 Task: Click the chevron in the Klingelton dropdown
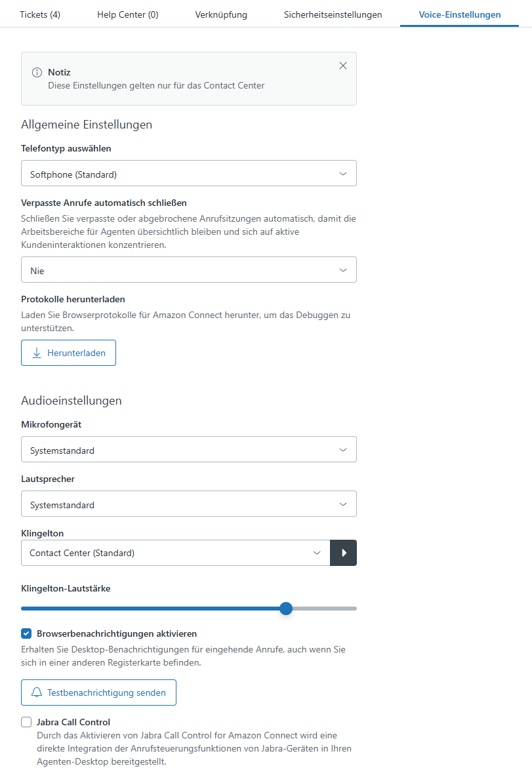click(317, 553)
